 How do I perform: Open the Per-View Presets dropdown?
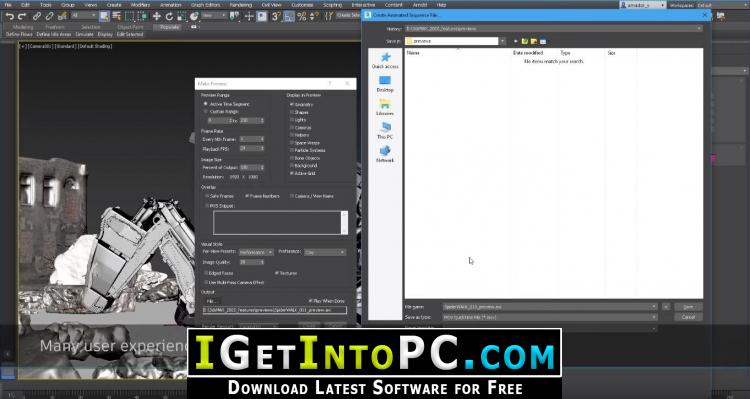(256, 252)
